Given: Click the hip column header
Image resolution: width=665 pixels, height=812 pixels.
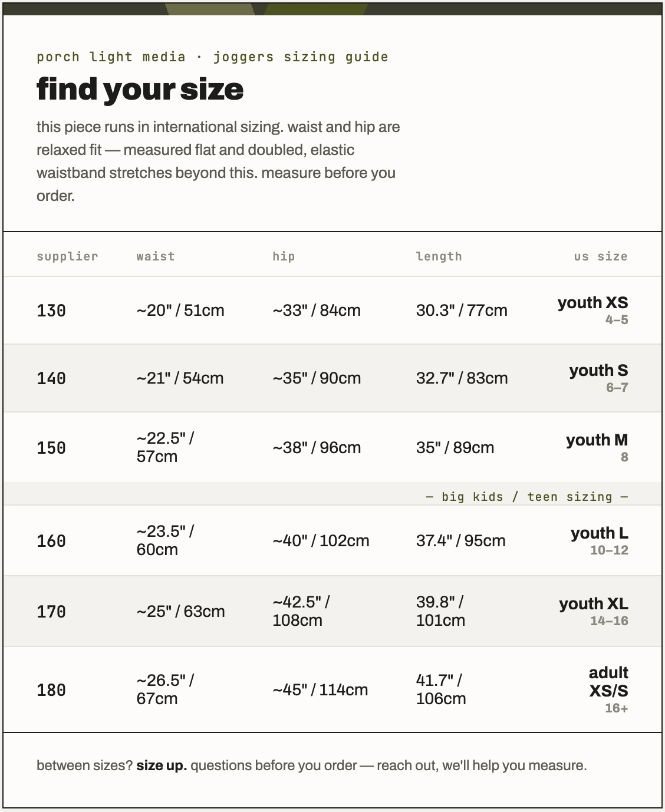Looking at the screenshot, I should pyautogui.click(x=284, y=256).
